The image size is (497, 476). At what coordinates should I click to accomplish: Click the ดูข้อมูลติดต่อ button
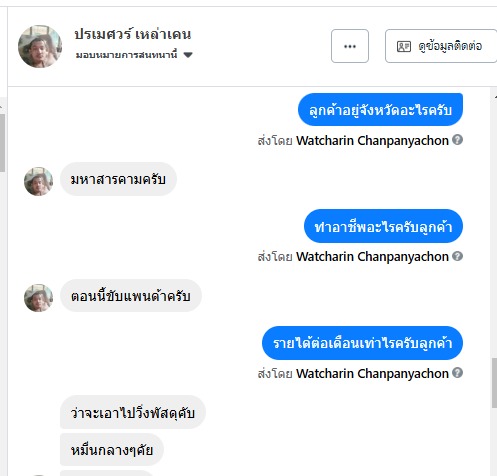click(441, 46)
